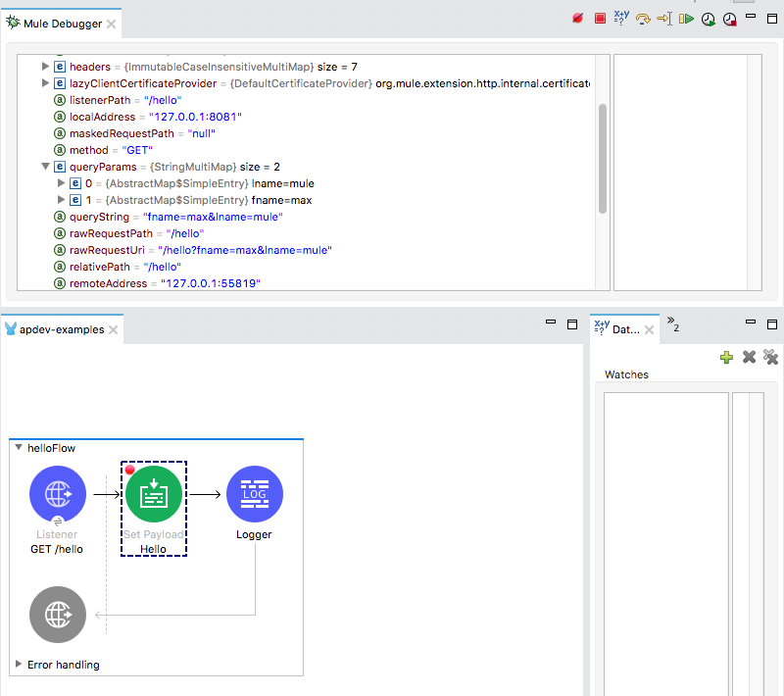Click the headers element icon

tap(60, 67)
